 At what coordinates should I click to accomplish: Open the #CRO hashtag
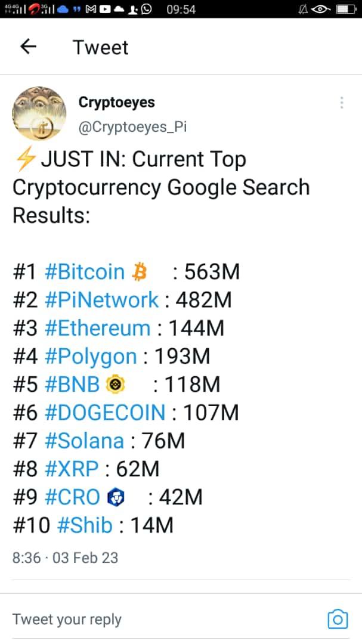click(x=72, y=497)
